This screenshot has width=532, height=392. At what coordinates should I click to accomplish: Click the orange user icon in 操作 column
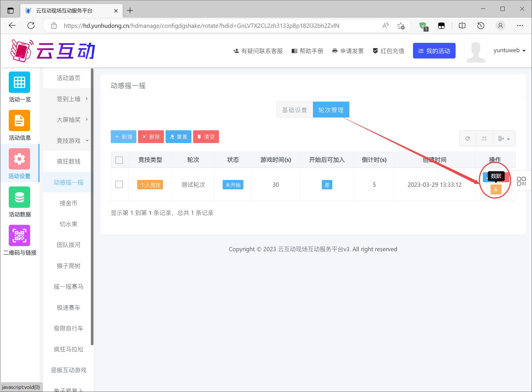[x=496, y=190]
